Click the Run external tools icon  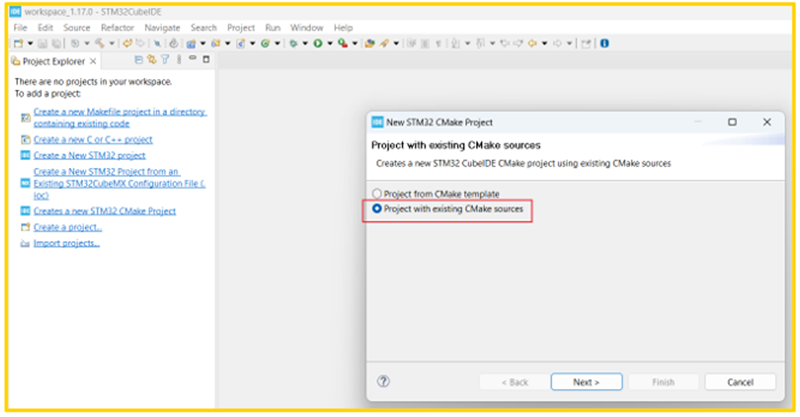tap(342, 43)
